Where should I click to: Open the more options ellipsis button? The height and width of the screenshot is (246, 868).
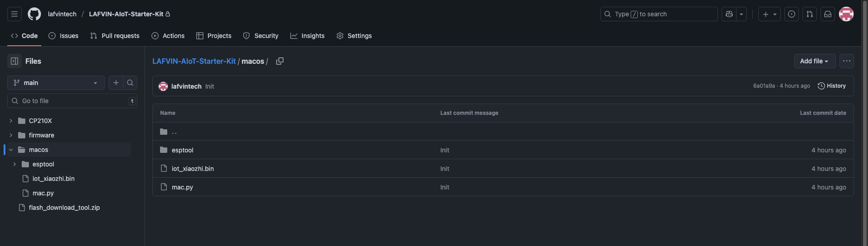(x=847, y=61)
